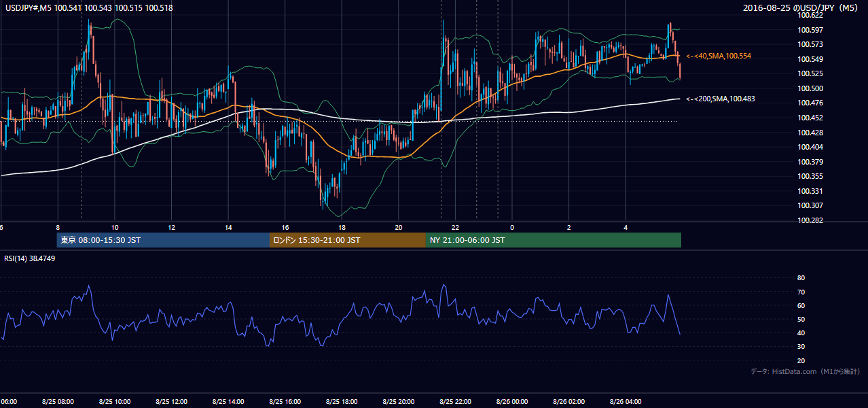
Task: Click RSI scale value 60
Action: click(x=801, y=305)
